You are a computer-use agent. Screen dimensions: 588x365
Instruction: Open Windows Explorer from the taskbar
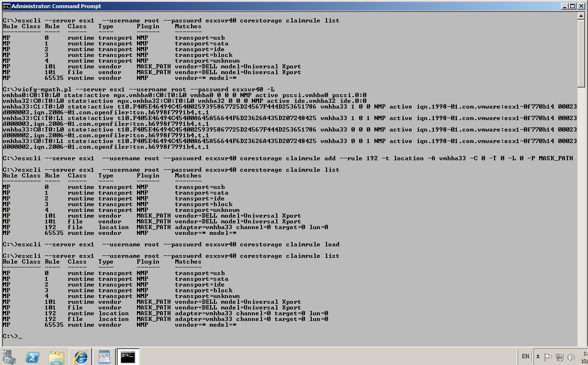point(57,356)
